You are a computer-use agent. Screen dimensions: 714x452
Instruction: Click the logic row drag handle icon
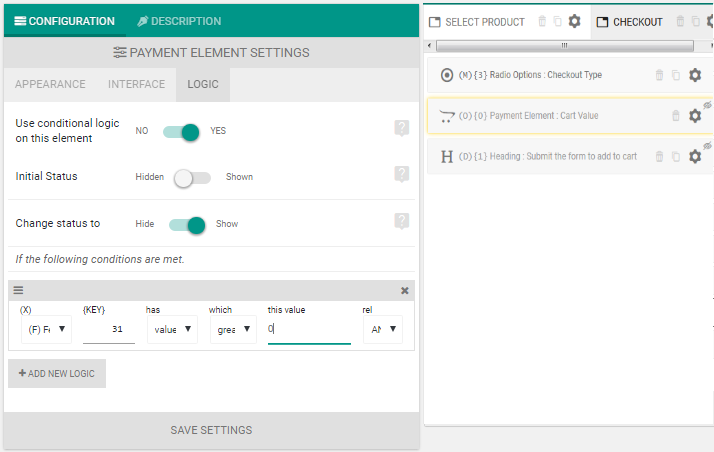(x=18, y=290)
